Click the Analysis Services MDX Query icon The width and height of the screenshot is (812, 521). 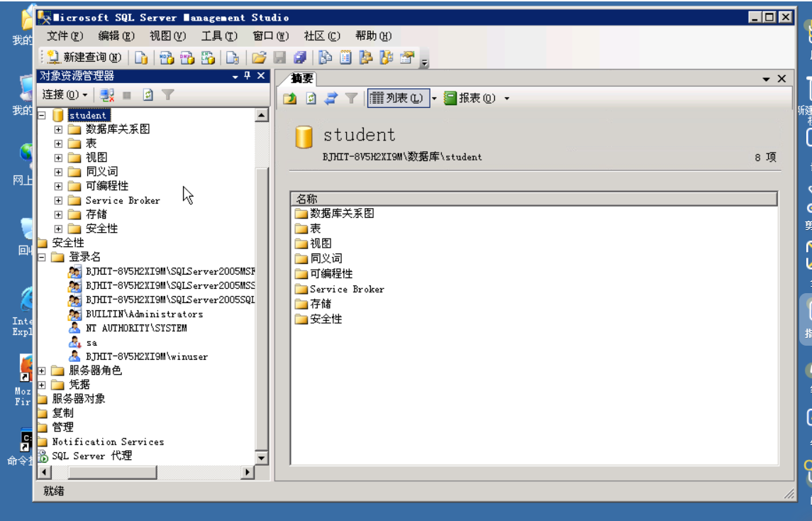pos(166,57)
